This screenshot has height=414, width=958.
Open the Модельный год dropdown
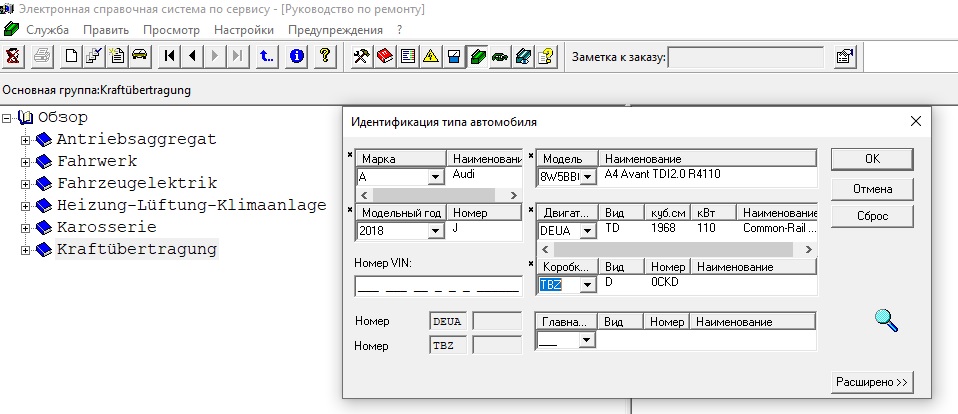(x=435, y=231)
